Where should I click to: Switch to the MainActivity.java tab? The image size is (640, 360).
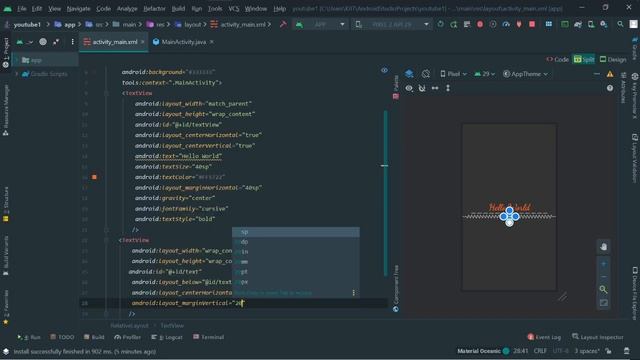coord(183,42)
